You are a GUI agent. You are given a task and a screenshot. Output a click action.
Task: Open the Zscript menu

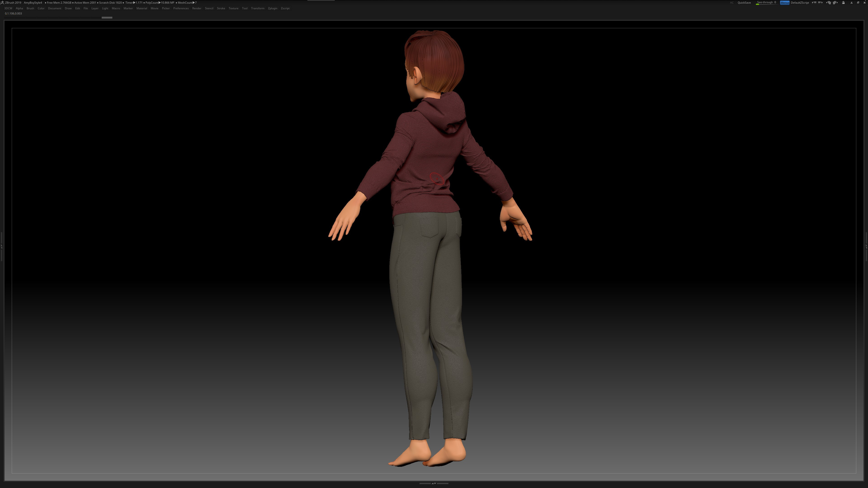pyautogui.click(x=285, y=8)
